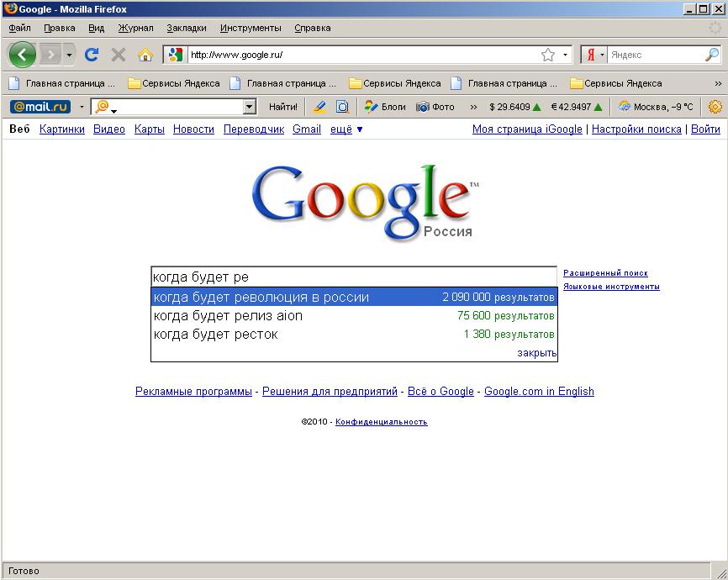Close suggestions via 'закрыть' link
This screenshot has height=580, width=728.
click(536, 353)
